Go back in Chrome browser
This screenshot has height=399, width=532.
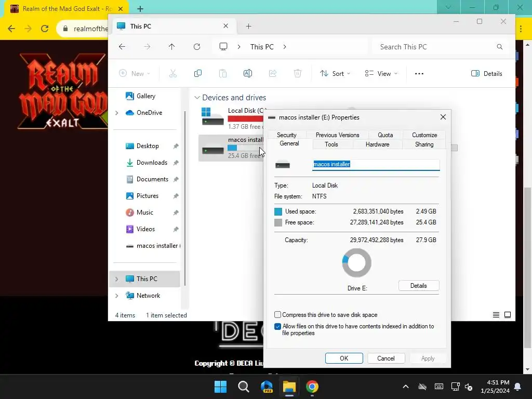point(11,29)
